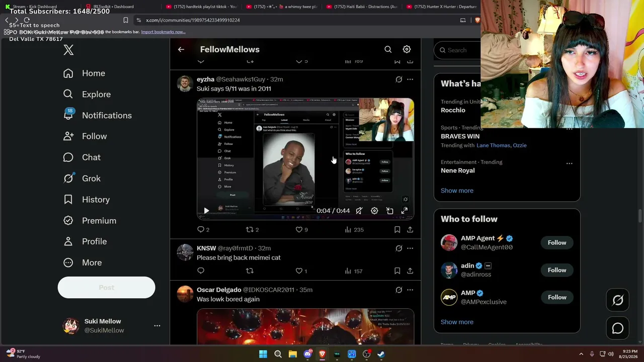Open more options on eyzha's post
Screen dimensions: 644x362
coord(410,79)
